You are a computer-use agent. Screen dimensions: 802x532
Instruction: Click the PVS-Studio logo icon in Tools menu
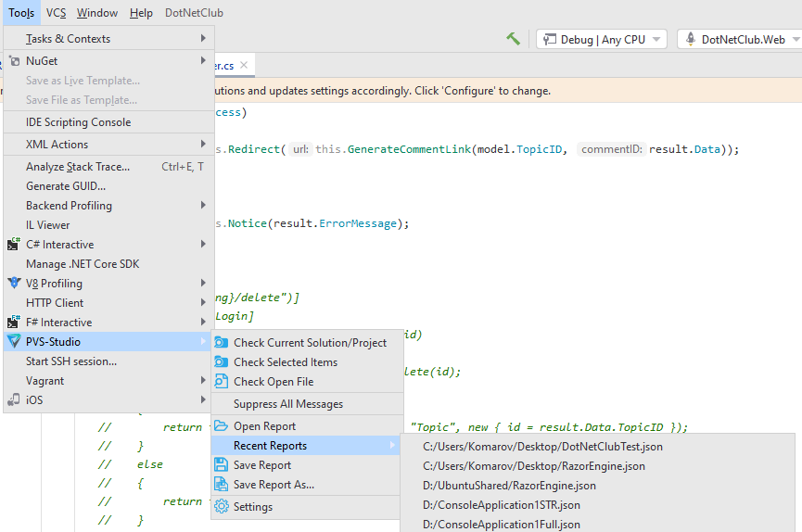pos(14,342)
